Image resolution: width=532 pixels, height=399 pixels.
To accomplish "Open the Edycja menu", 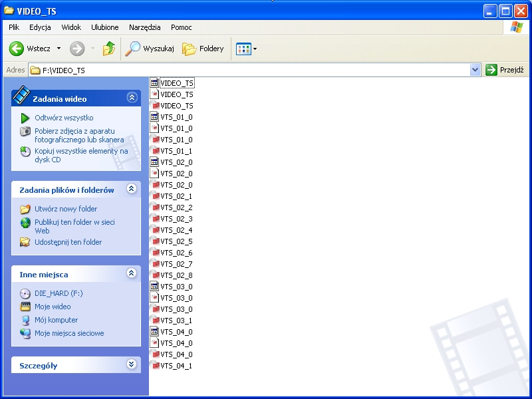I will click(40, 27).
